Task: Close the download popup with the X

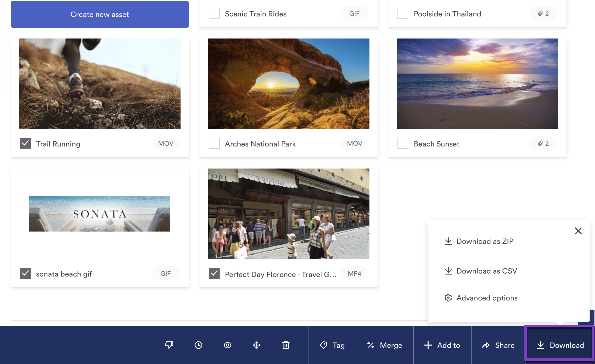Action: point(578,231)
